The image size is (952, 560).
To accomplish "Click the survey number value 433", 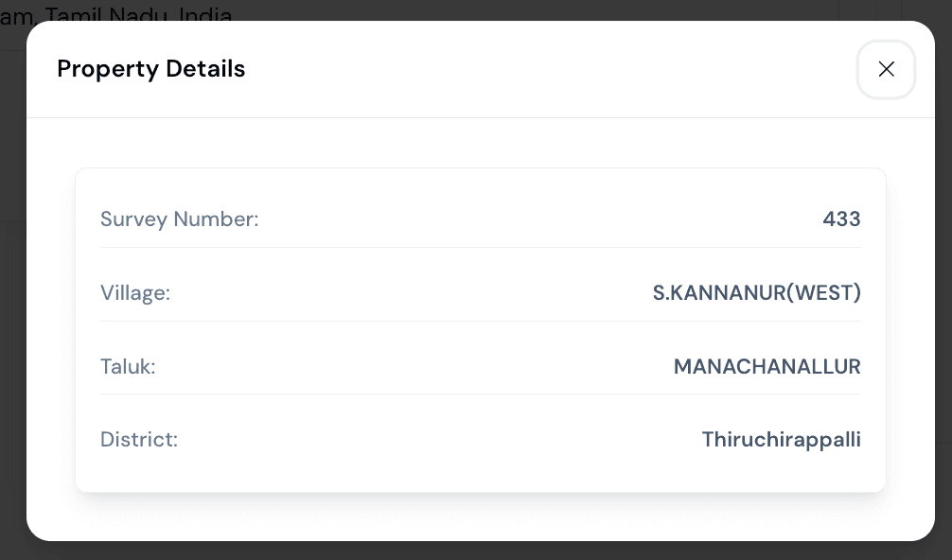I will click(x=841, y=219).
